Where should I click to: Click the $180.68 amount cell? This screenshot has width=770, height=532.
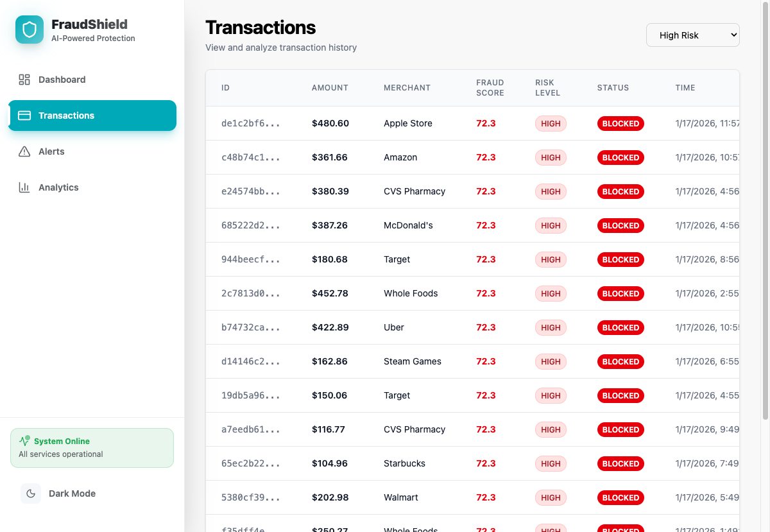pos(330,259)
